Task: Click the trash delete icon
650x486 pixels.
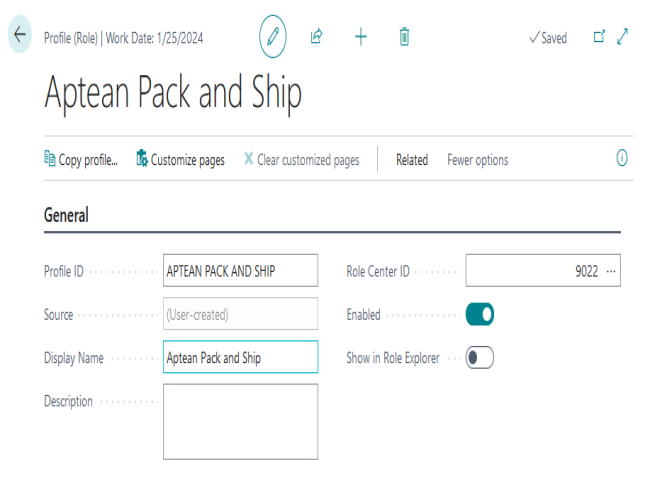Action: pos(404,37)
